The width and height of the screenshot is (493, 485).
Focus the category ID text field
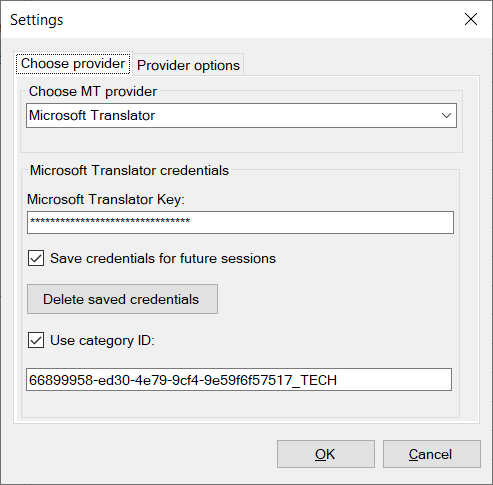(239, 380)
